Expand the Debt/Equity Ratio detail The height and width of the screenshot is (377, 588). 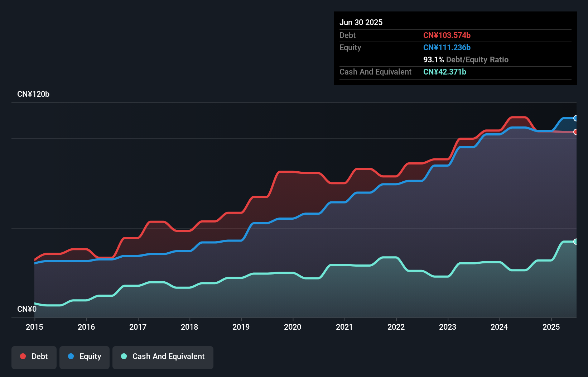[466, 59]
